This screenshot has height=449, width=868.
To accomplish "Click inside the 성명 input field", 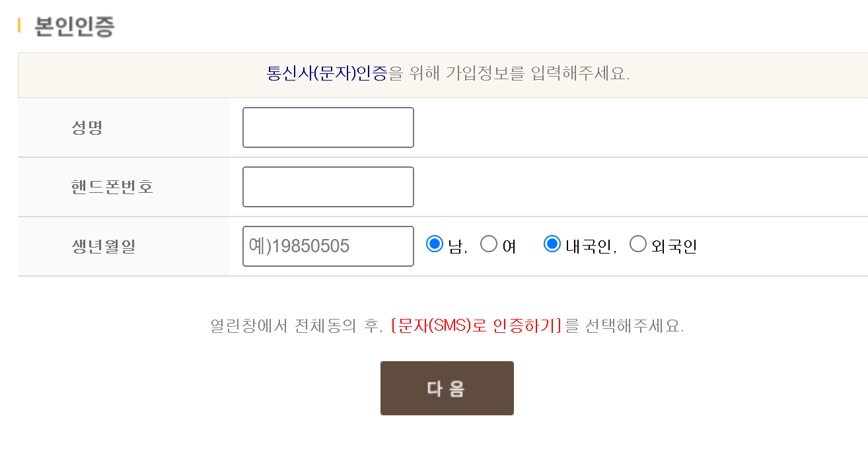I will click(x=328, y=127).
